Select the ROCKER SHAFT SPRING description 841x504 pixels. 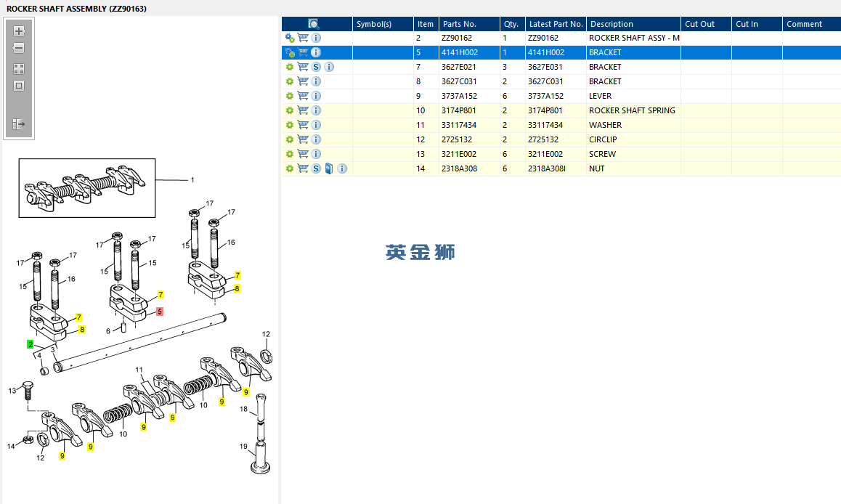tap(632, 110)
